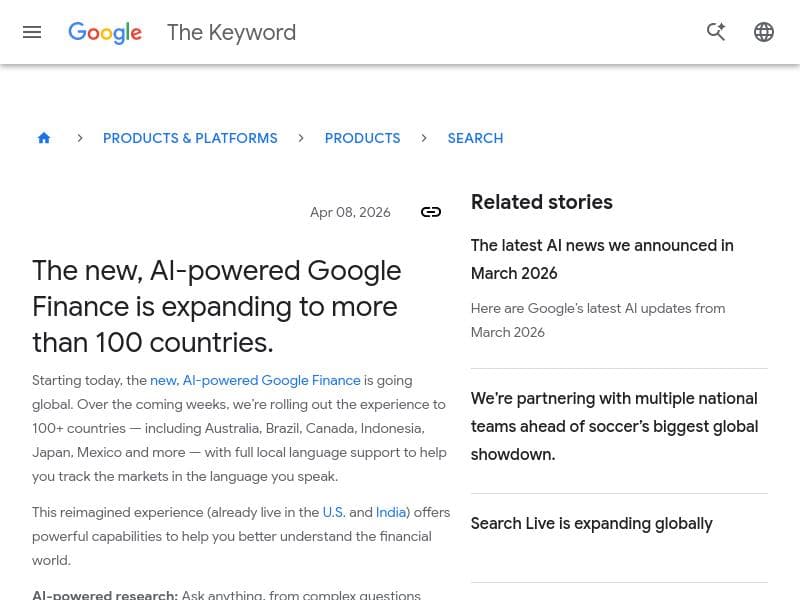The image size is (800, 600).
Task: Click the Google logo in the header
Action: [x=104, y=32]
